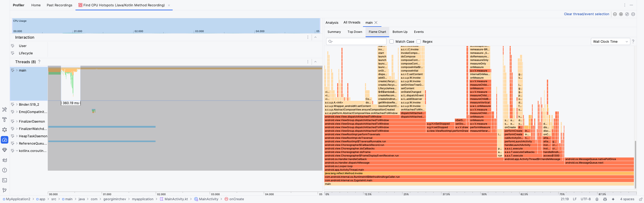Open the Logcat cat icon panel
Image resolution: width=644 pixels, height=203 pixels.
(x=5, y=160)
